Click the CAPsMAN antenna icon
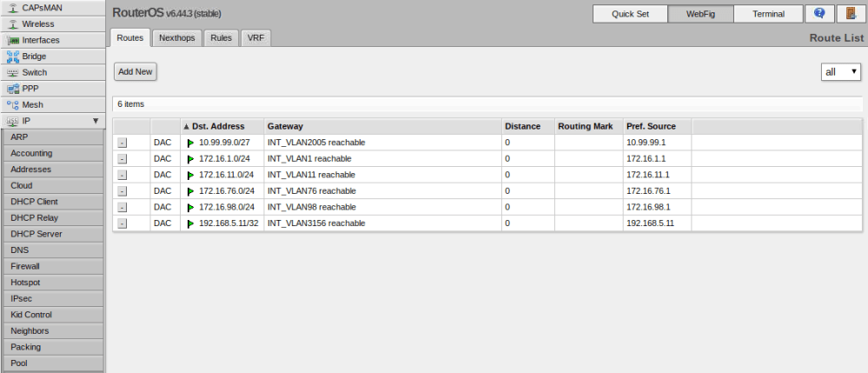 click(12, 8)
